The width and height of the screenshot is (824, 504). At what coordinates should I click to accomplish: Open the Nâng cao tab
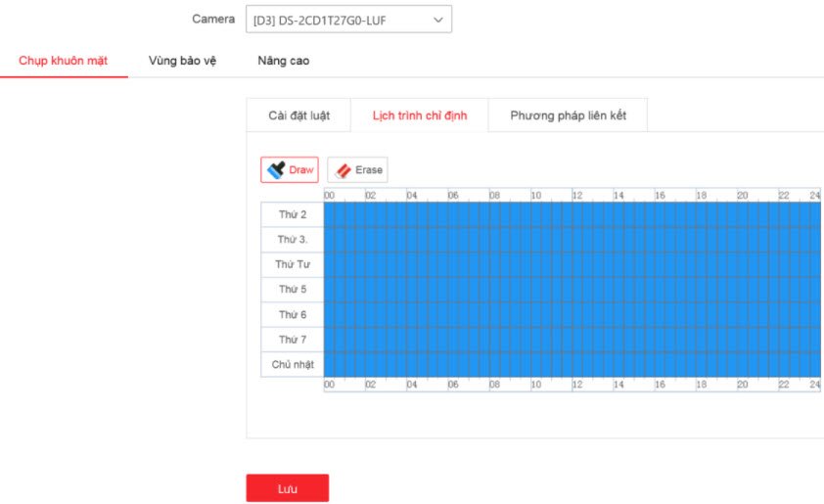284,61
